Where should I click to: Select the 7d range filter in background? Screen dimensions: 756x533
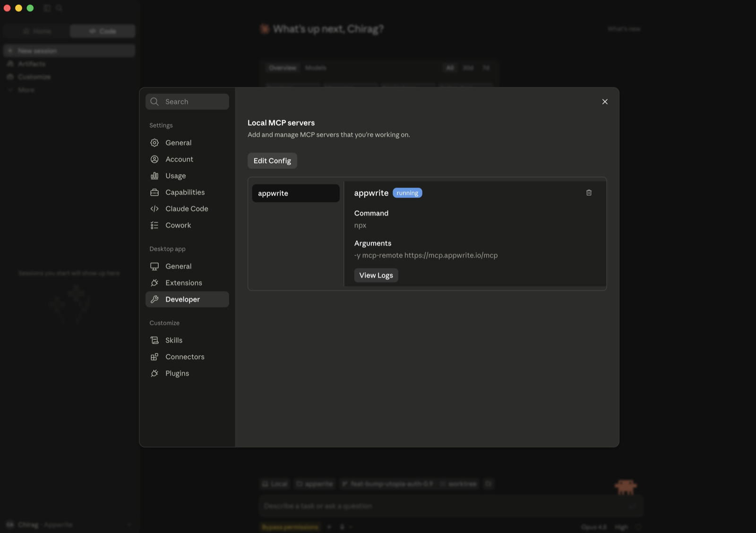(486, 68)
